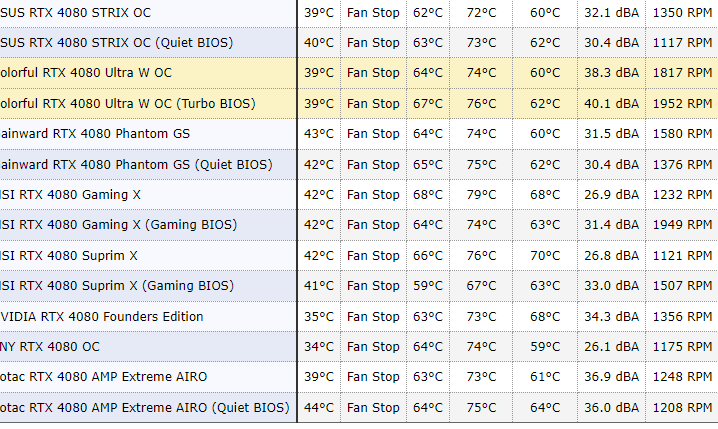Click MSI RTX 4080 Gaming X name
The width and height of the screenshot is (718, 429).
click(x=71, y=194)
